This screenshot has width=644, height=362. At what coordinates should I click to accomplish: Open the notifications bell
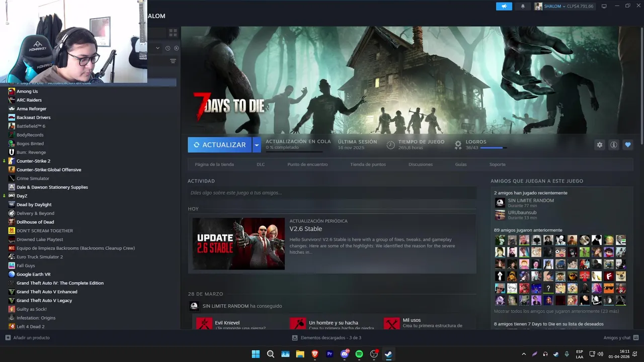(523, 7)
